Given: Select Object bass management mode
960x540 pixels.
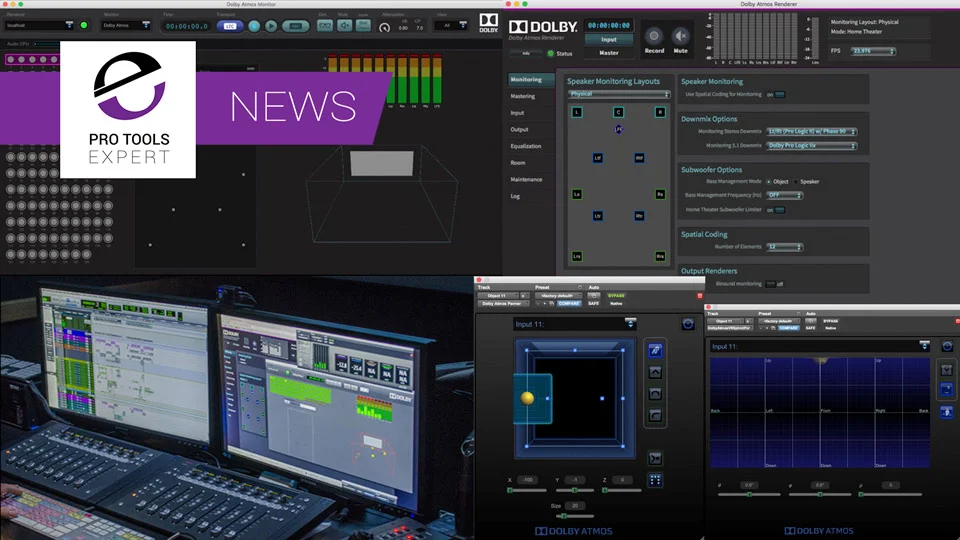Looking at the screenshot, I should [768, 182].
